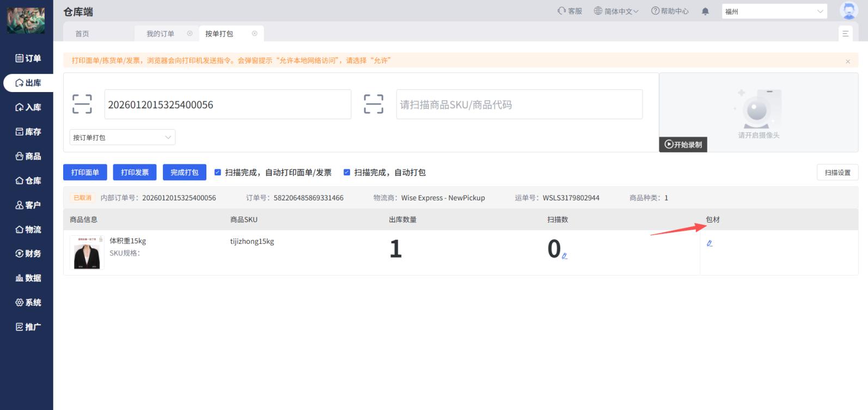Click the 商品SKU column header
868x410 pixels.
(244, 219)
